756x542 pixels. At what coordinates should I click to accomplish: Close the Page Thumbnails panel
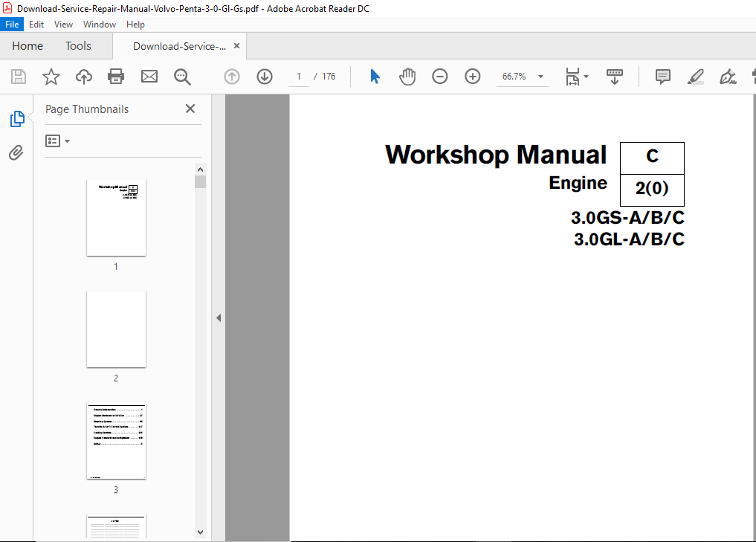[x=190, y=109]
